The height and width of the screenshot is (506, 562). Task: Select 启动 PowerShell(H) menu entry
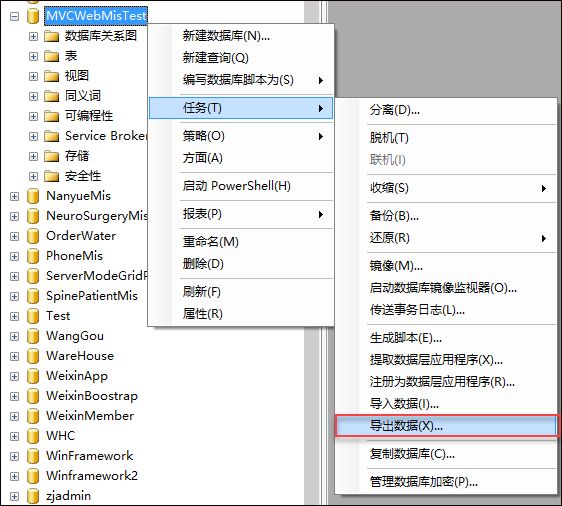(x=241, y=186)
